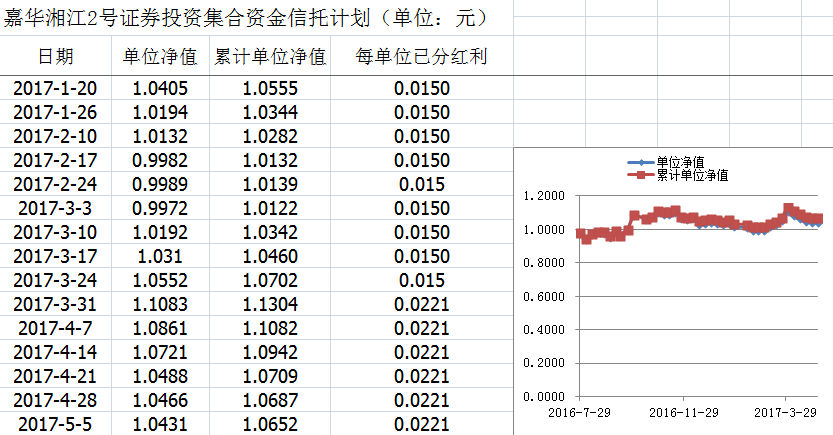Click the 1.2000 label on chart's vertical axis
The height and width of the screenshot is (435, 833).
(543, 197)
